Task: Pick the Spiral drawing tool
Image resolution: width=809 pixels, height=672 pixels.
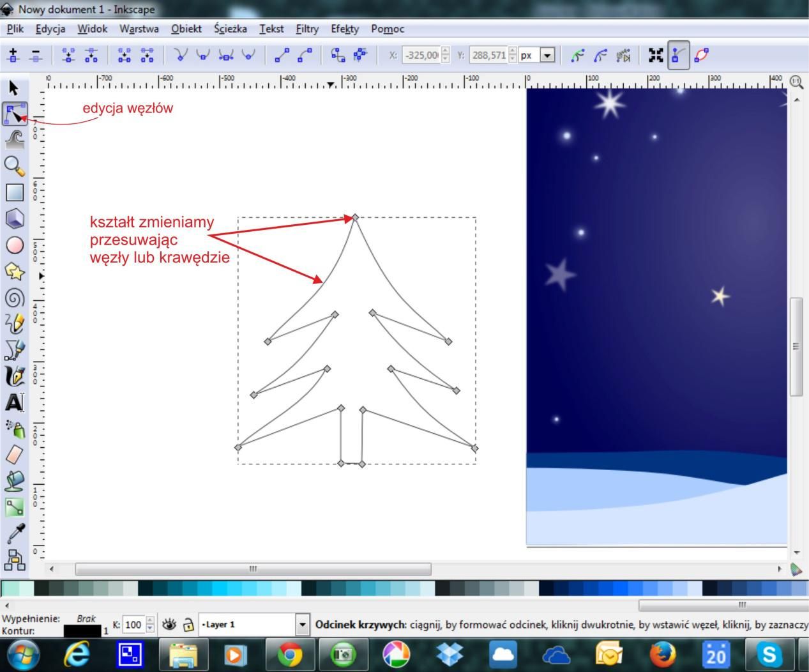Action: click(14, 298)
